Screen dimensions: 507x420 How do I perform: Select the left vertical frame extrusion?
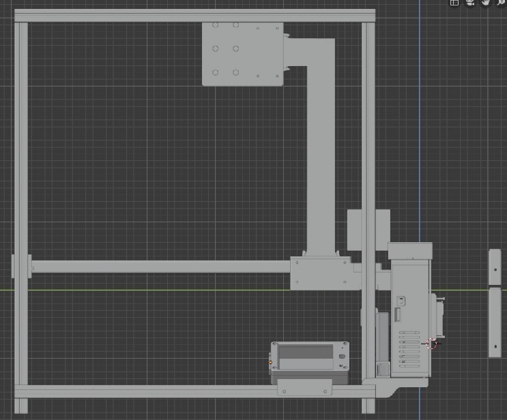(21, 204)
